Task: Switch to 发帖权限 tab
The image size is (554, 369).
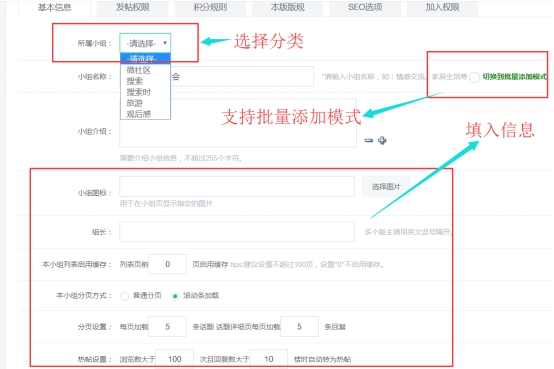Action: click(x=132, y=7)
